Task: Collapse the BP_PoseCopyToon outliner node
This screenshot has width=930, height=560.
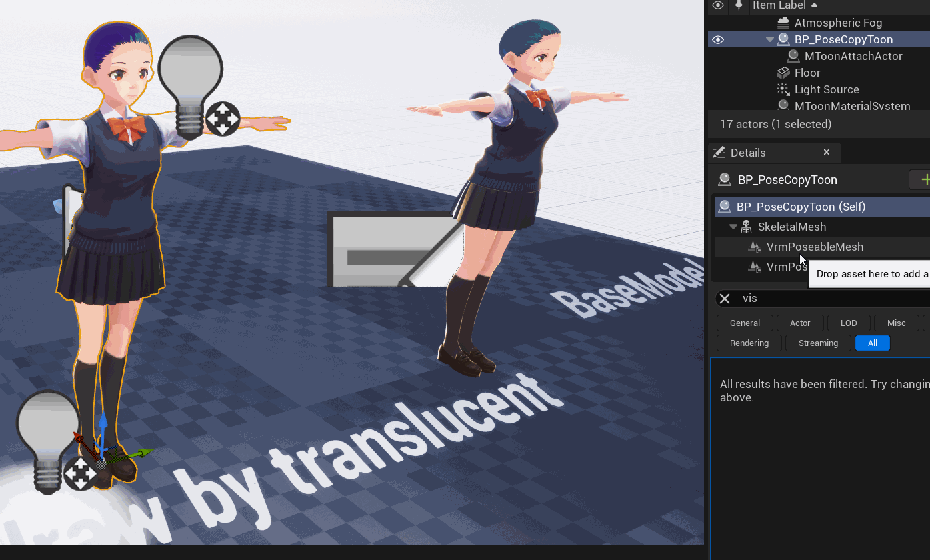Action: (770, 39)
